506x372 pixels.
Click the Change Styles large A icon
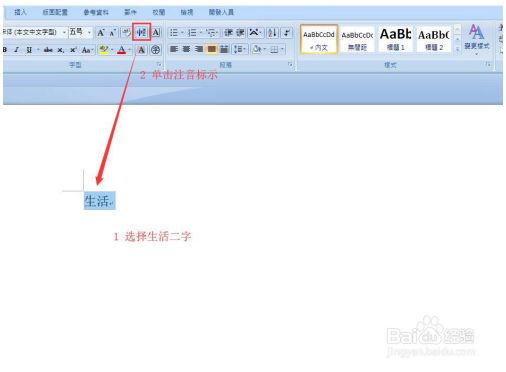[x=477, y=37]
